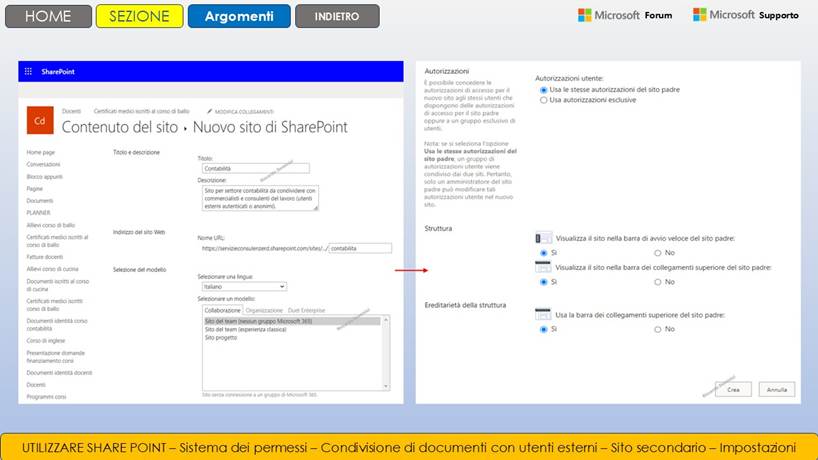This screenshot has width=818, height=460.
Task: Choose Sì for quick launch bar display
Action: click(543, 253)
